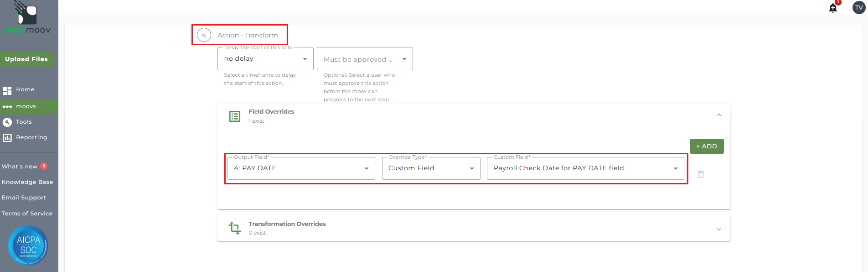
Task: Open the Tools wrench icon
Action: [x=7, y=122]
